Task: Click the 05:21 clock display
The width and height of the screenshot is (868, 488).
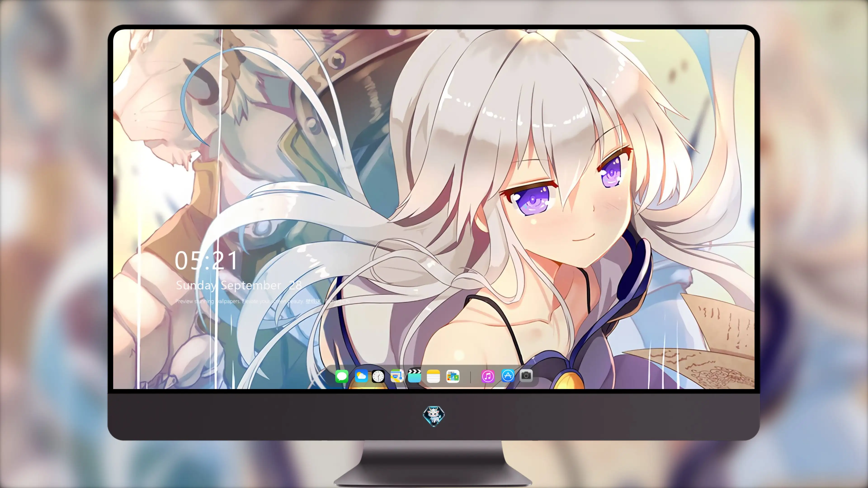Action: click(206, 260)
